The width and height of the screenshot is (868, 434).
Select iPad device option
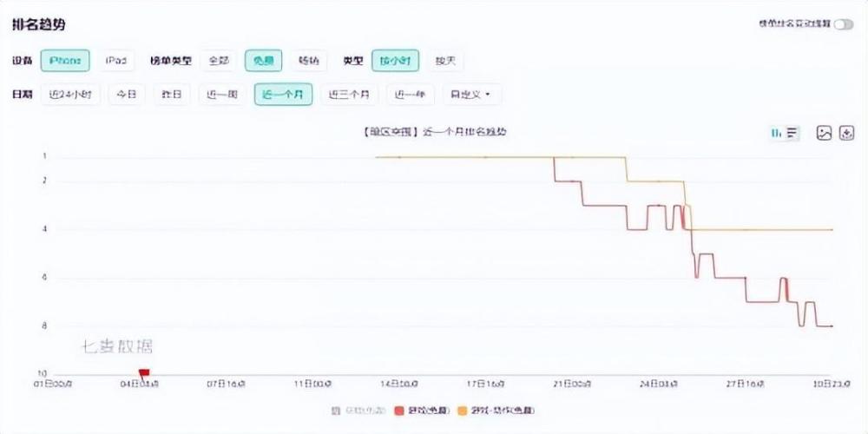pyautogui.click(x=115, y=61)
